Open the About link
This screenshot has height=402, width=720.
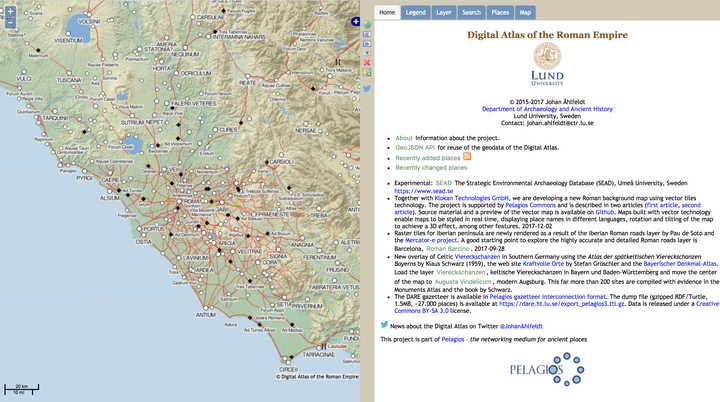404,138
